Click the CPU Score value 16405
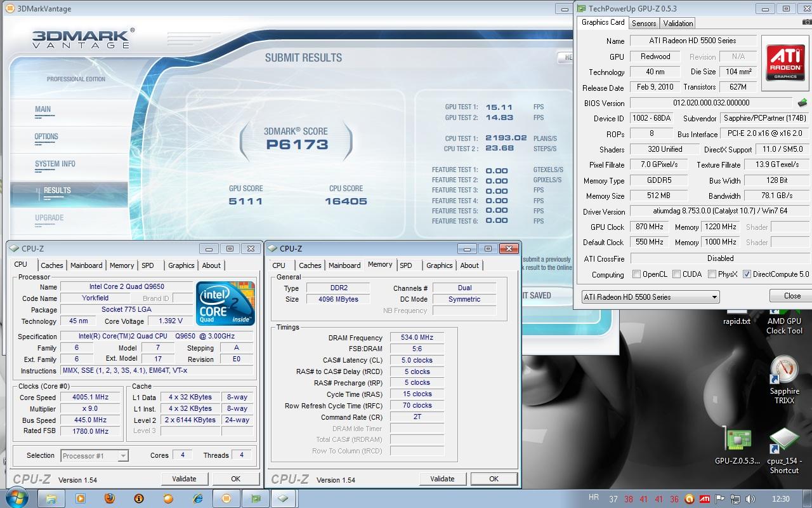Viewport: 812px width, 508px height. [x=346, y=201]
